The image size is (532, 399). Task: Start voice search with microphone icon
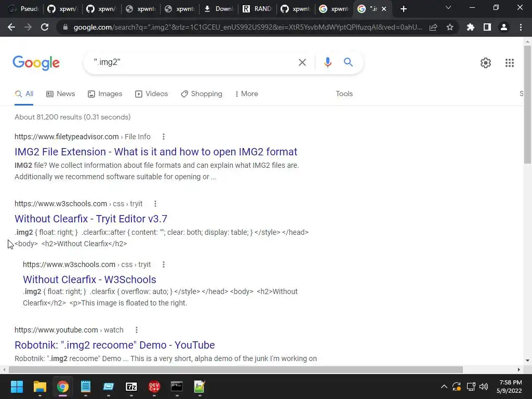[x=327, y=62]
